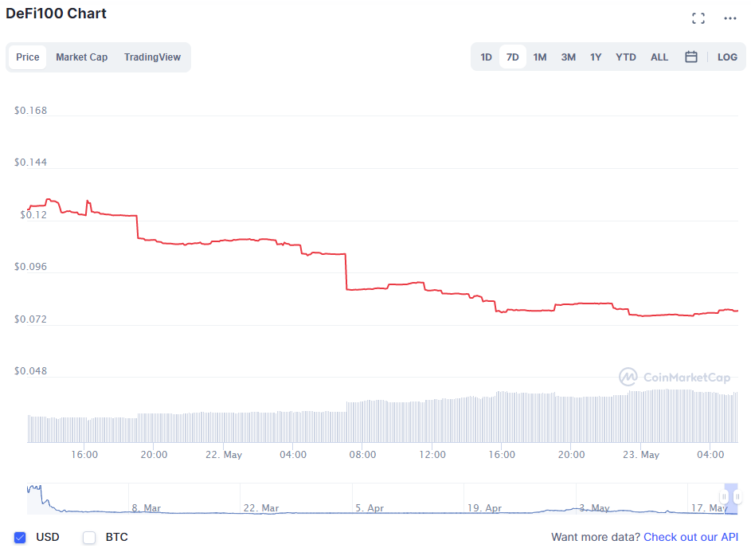Show the 3M chart

[x=567, y=57]
